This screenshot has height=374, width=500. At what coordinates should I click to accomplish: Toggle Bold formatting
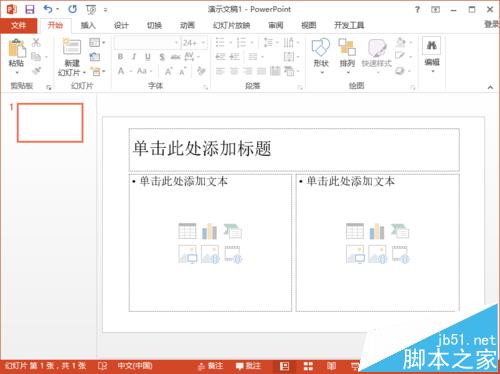[120, 57]
